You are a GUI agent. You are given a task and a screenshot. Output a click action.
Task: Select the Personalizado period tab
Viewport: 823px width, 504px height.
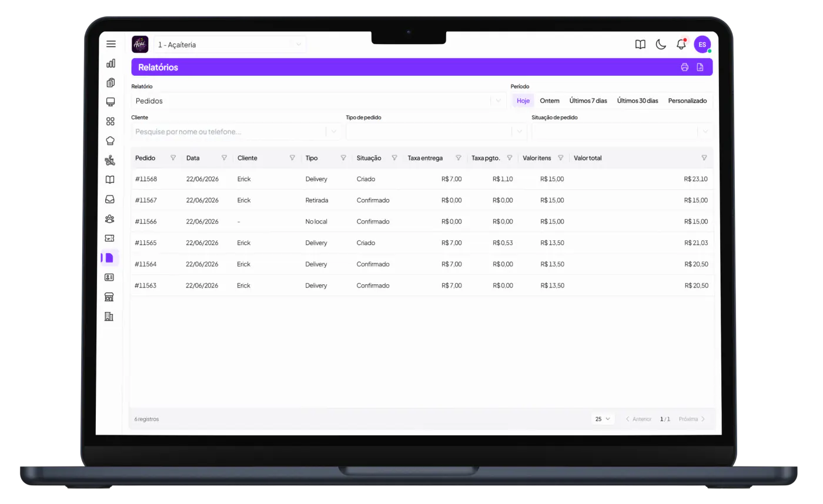click(687, 101)
